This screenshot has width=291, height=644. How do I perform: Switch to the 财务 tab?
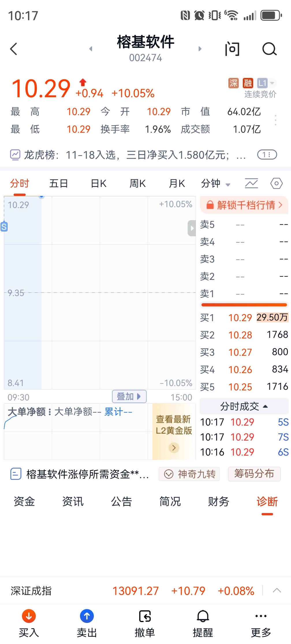(x=219, y=501)
